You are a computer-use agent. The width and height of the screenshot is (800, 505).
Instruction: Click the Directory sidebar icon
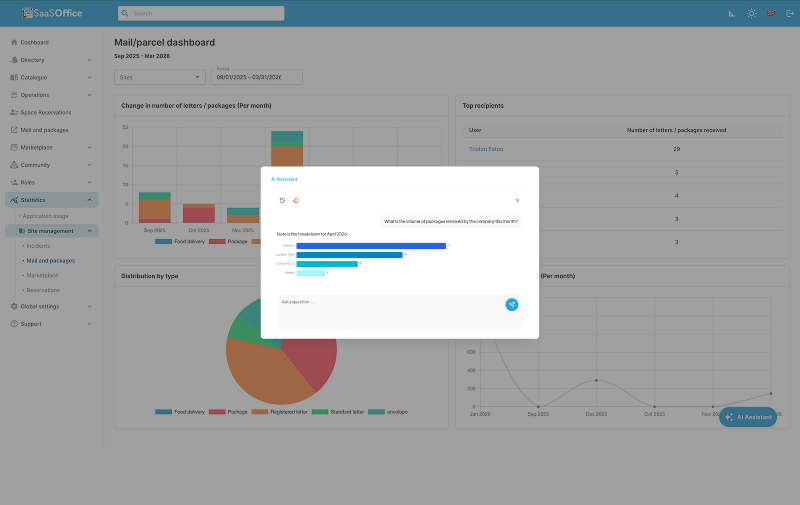point(14,60)
